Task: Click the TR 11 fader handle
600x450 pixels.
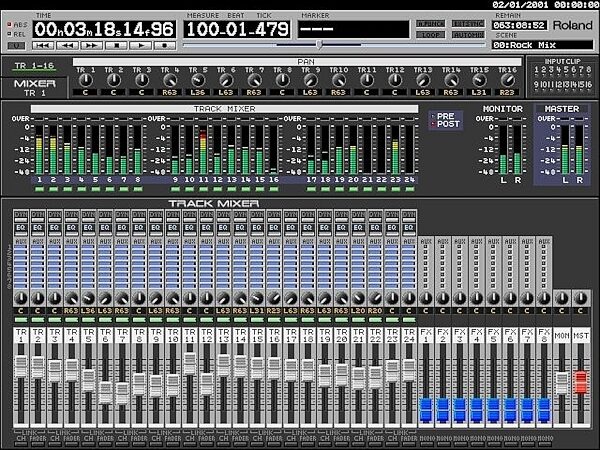Action: point(189,363)
